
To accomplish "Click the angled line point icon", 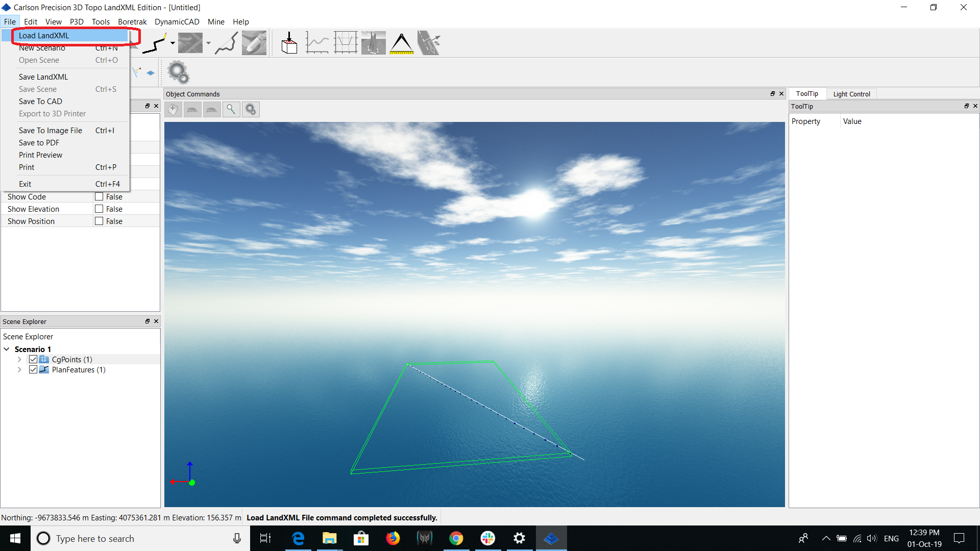I will coord(137,72).
